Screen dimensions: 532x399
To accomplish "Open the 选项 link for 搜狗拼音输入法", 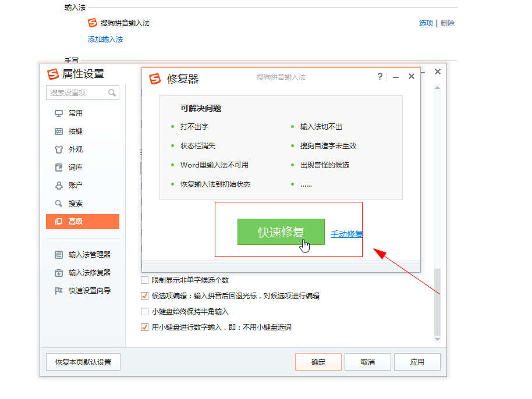I will tap(426, 23).
